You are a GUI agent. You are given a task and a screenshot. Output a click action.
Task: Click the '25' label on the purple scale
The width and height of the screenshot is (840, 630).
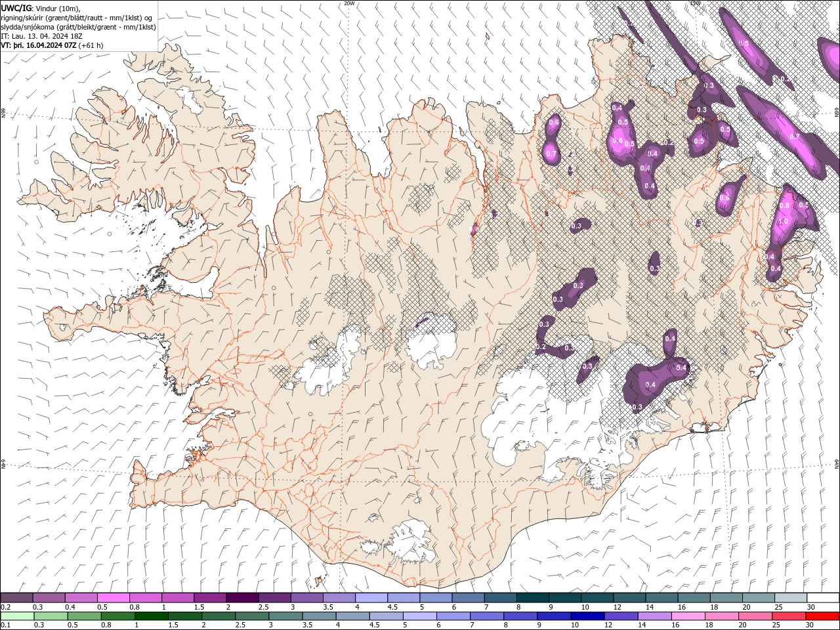[778, 607]
